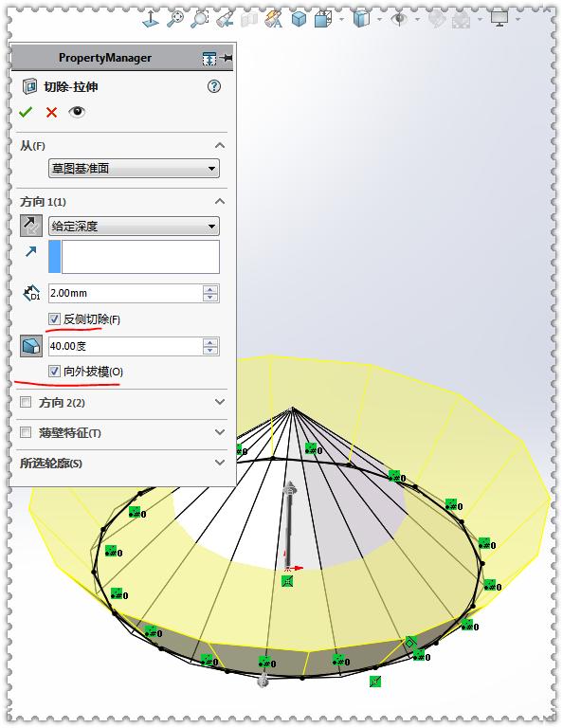
Task: Click the Zoom to Fit magnifier icon
Action: tap(175, 19)
